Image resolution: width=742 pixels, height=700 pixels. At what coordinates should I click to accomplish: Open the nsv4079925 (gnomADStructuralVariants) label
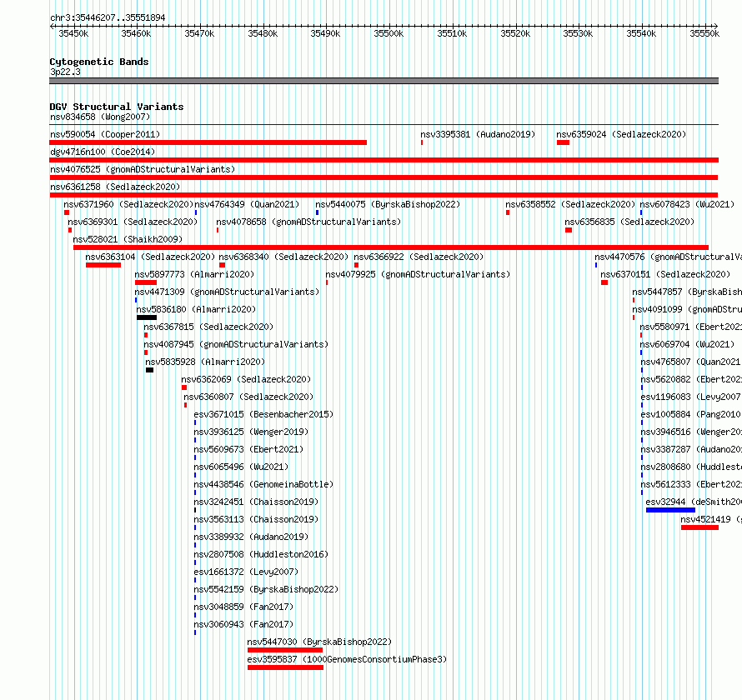tap(418, 274)
